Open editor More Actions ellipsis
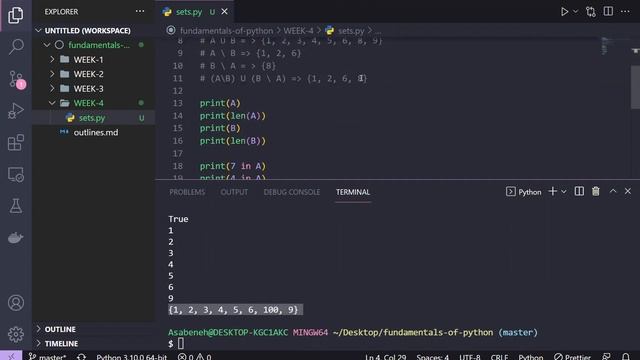 [x=625, y=11]
